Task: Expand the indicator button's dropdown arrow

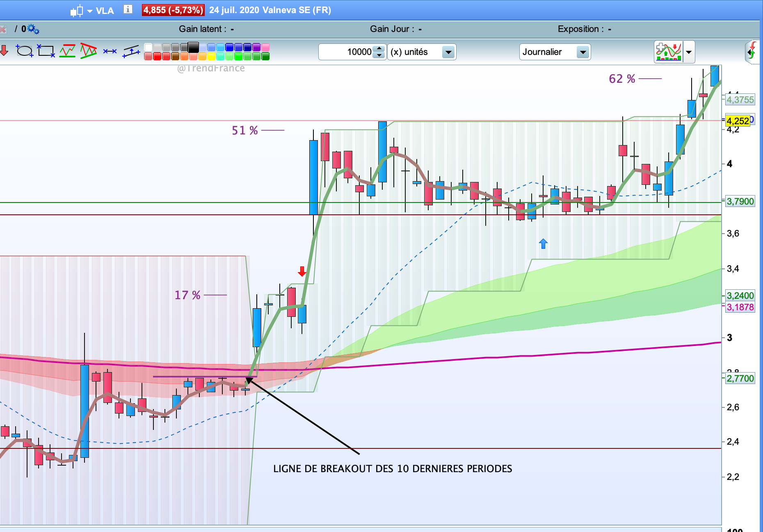Action: [689, 52]
